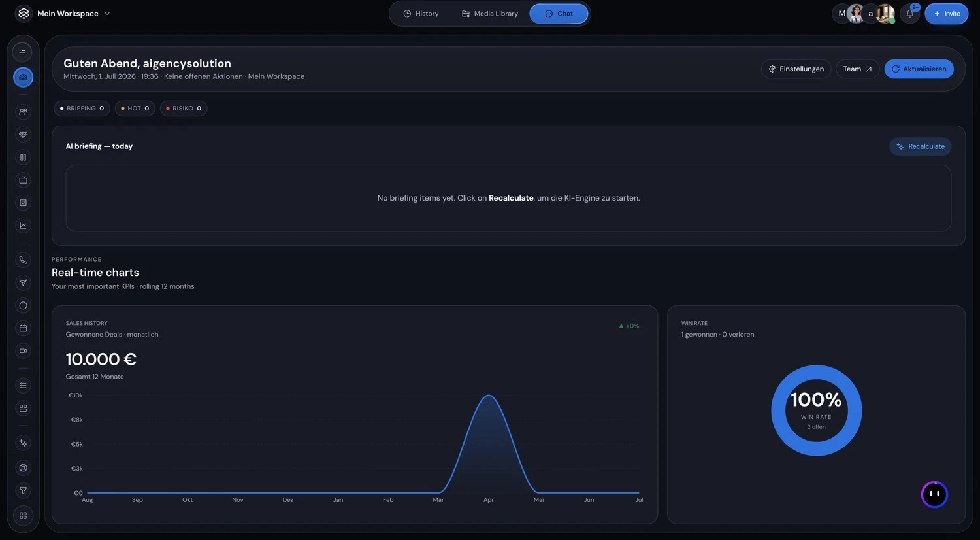Click the "1 gewonnen · 0 verloren" text
980x540 pixels.
[717, 335]
